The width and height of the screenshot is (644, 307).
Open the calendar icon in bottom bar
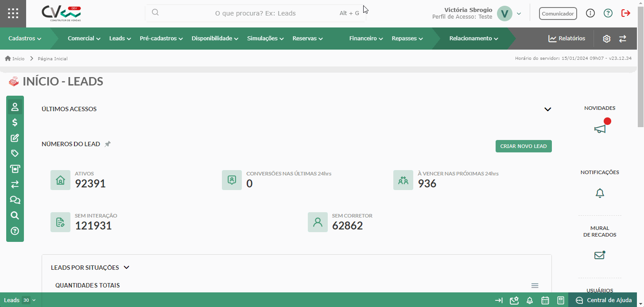point(545,300)
